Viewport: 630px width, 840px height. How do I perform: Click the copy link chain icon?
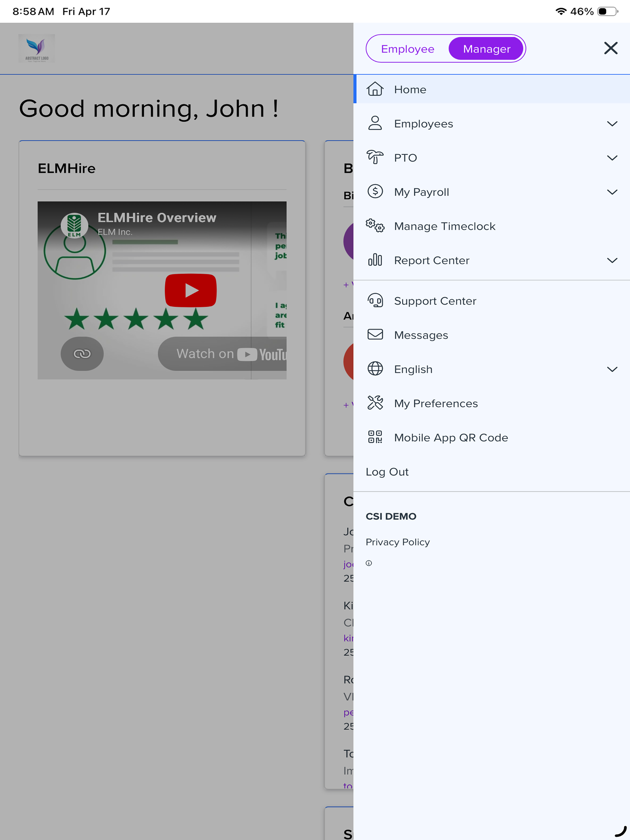coord(82,354)
